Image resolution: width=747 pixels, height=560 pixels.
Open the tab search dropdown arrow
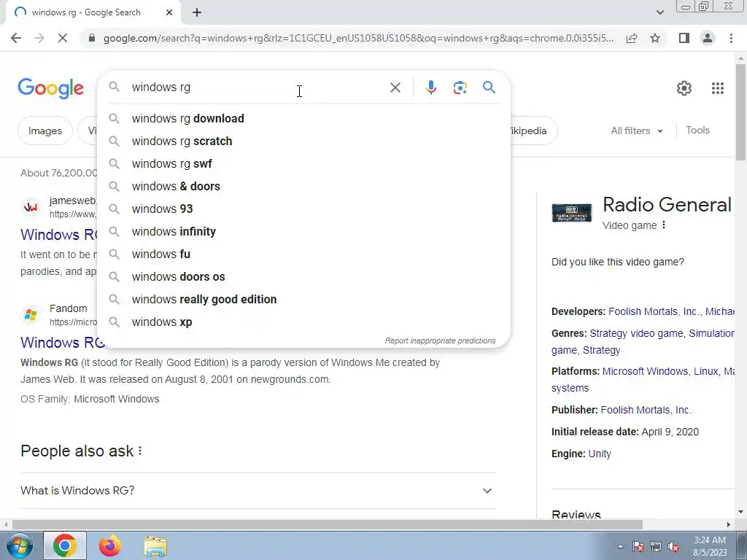[x=659, y=12]
